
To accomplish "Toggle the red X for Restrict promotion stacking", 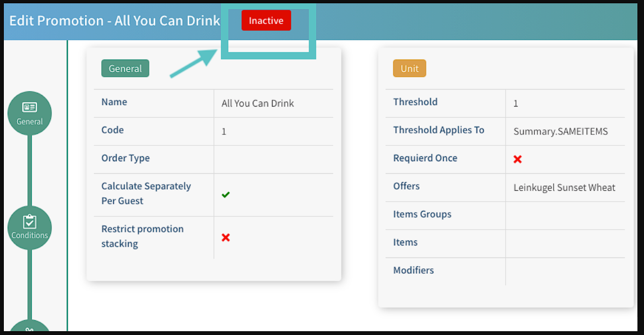I will point(225,237).
